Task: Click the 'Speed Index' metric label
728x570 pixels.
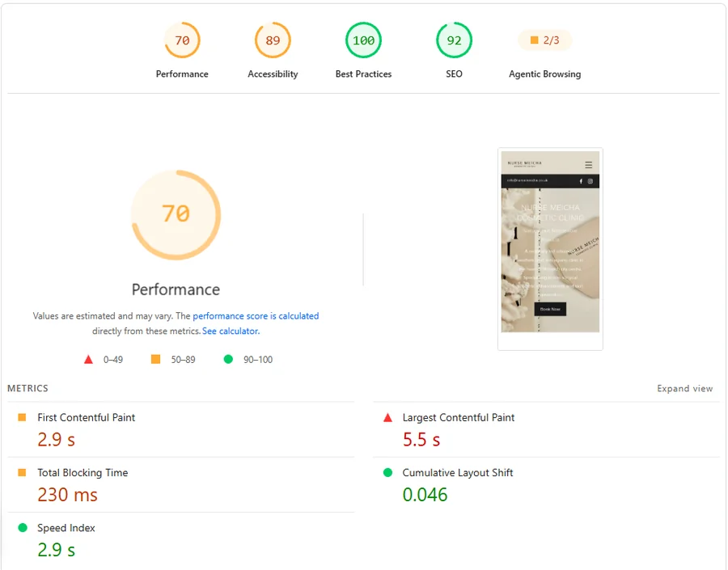Action: tap(66, 528)
